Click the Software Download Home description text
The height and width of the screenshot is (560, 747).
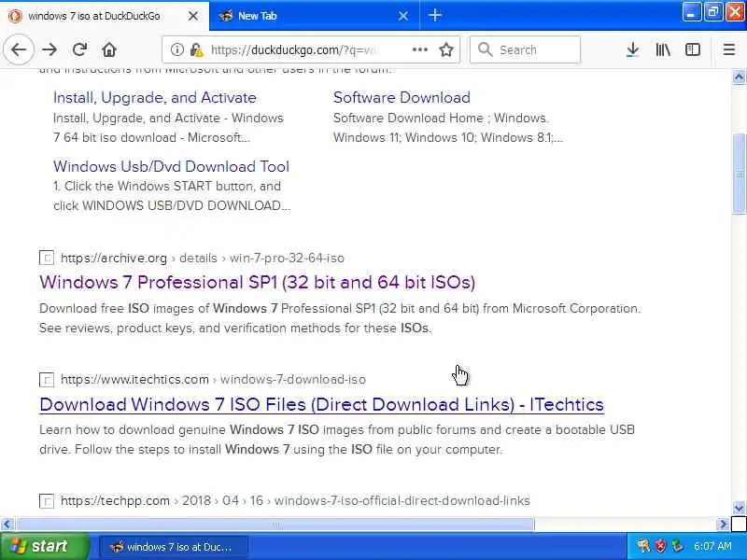point(448,128)
